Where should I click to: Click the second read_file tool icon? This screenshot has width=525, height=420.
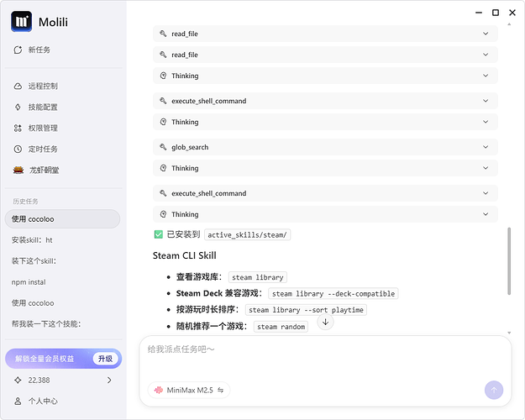click(x=163, y=55)
